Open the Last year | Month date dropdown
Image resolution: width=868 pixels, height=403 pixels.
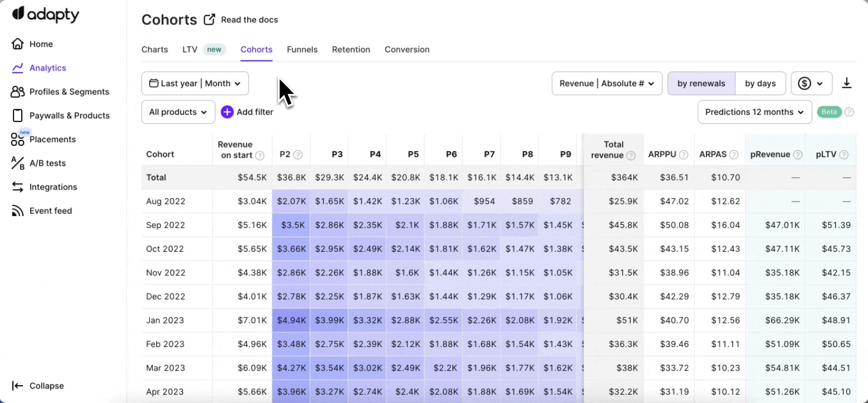click(x=195, y=83)
